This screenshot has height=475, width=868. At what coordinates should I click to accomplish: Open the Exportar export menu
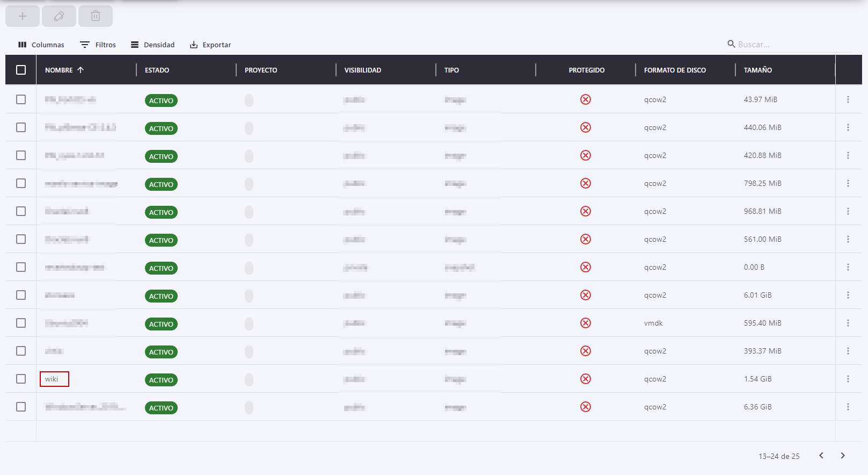coord(210,45)
